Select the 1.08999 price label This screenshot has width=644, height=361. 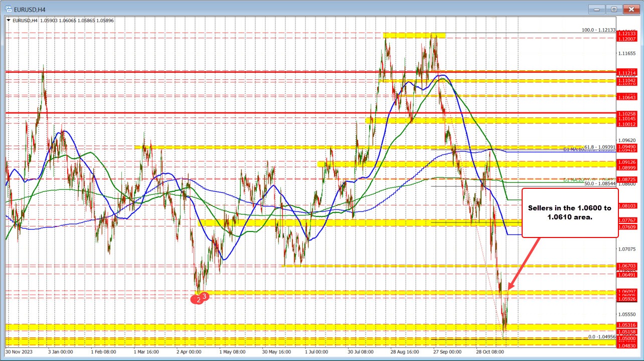pos(627,167)
